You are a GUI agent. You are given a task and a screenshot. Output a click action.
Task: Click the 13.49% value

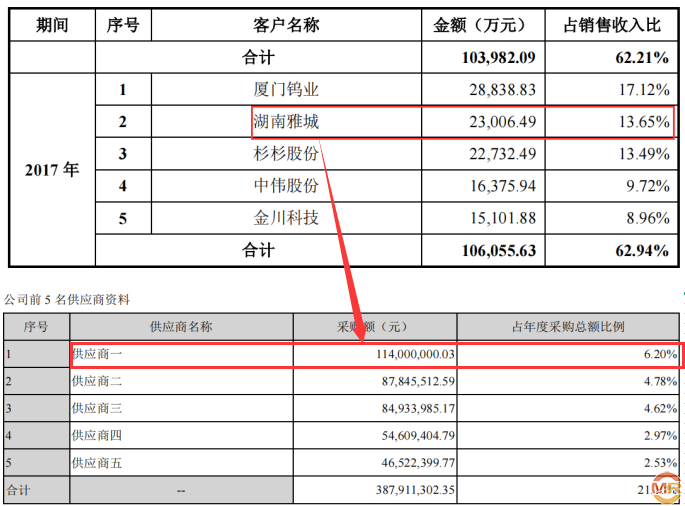coord(644,154)
